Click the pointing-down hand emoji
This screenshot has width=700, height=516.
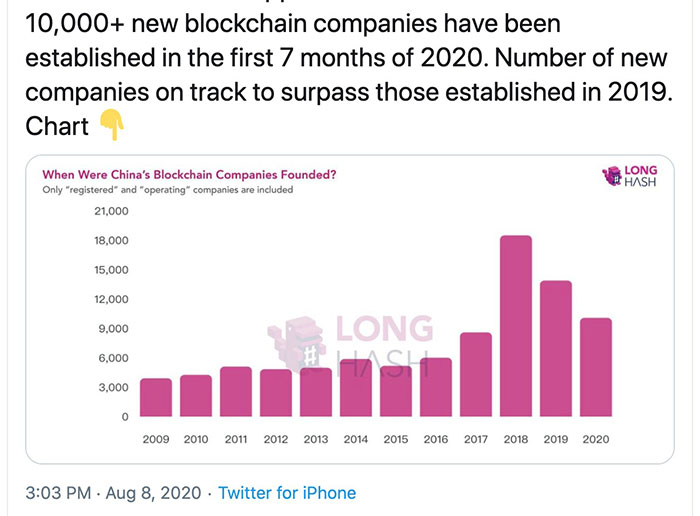pyautogui.click(x=112, y=125)
